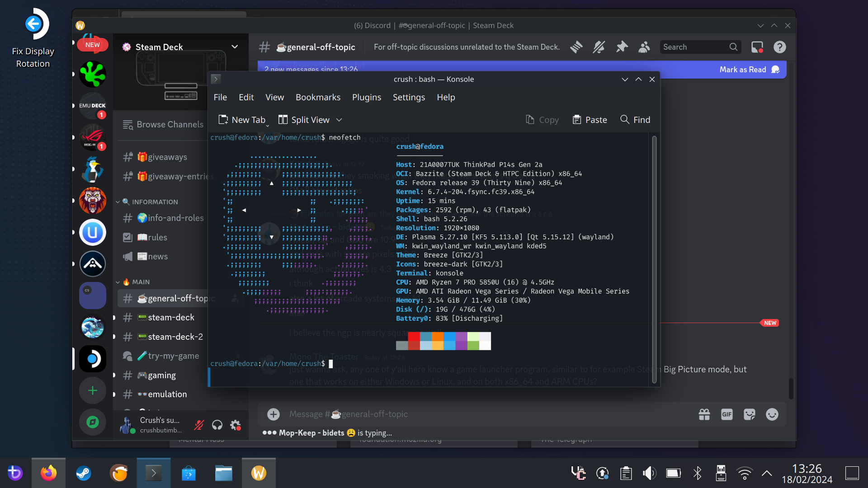Screen dimensions: 868x488
Task: Open the Plugins menu in Konsole
Action: coord(367,97)
